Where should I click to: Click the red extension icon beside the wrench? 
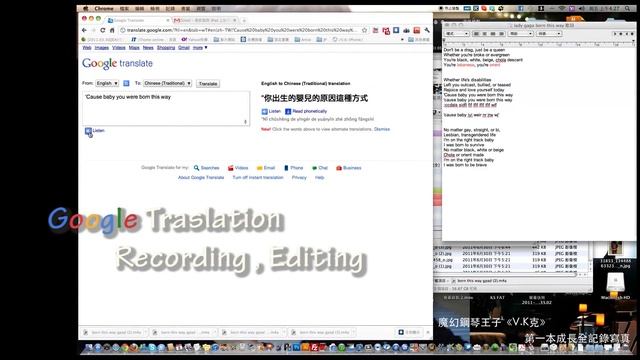(417, 30)
